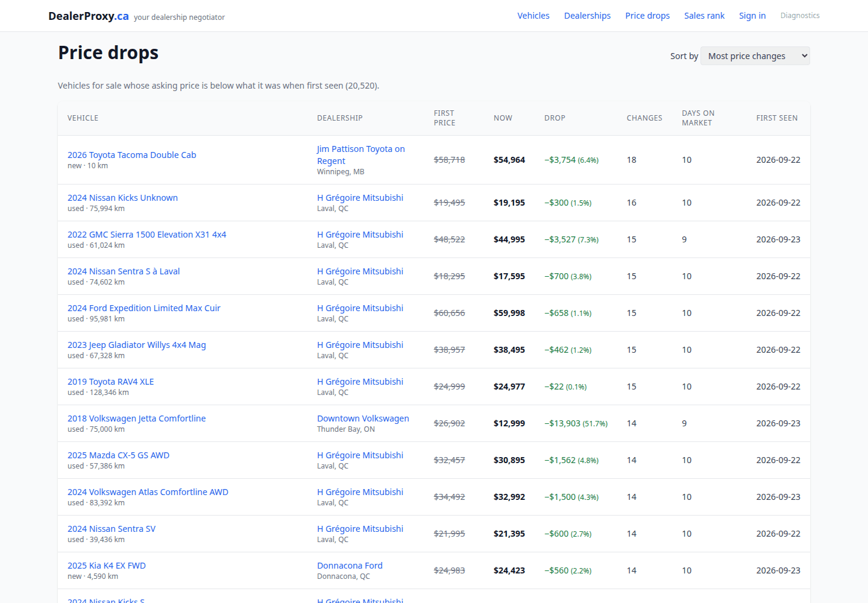The width and height of the screenshot is (868, 603).
Task: Click the current price $12,999
Action: tap(509, 423)
